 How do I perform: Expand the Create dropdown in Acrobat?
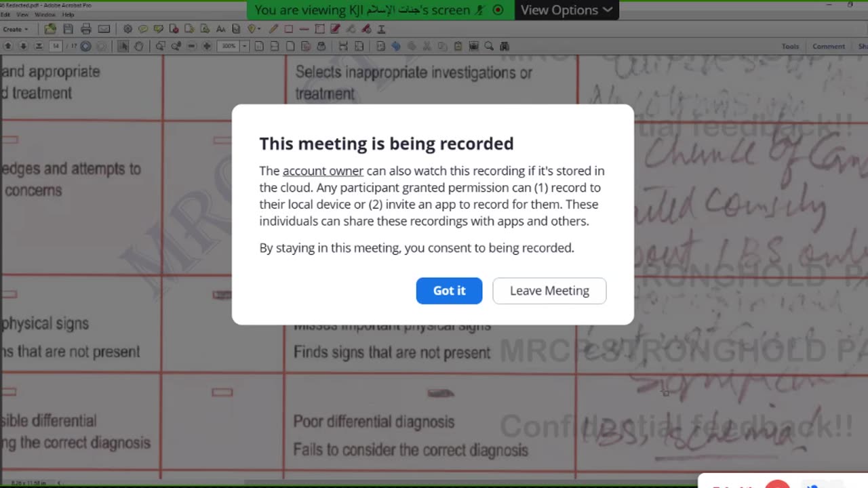16,29
